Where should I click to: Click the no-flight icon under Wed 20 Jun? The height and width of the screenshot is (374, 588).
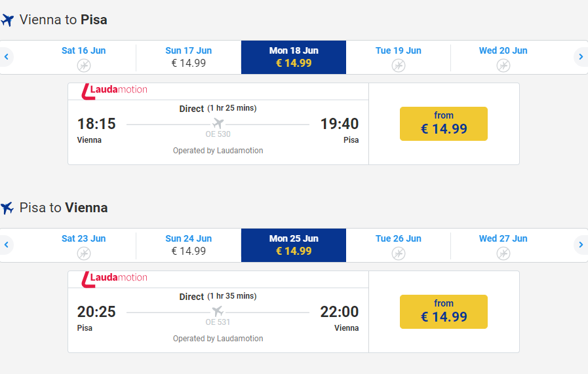pos(503,65)
